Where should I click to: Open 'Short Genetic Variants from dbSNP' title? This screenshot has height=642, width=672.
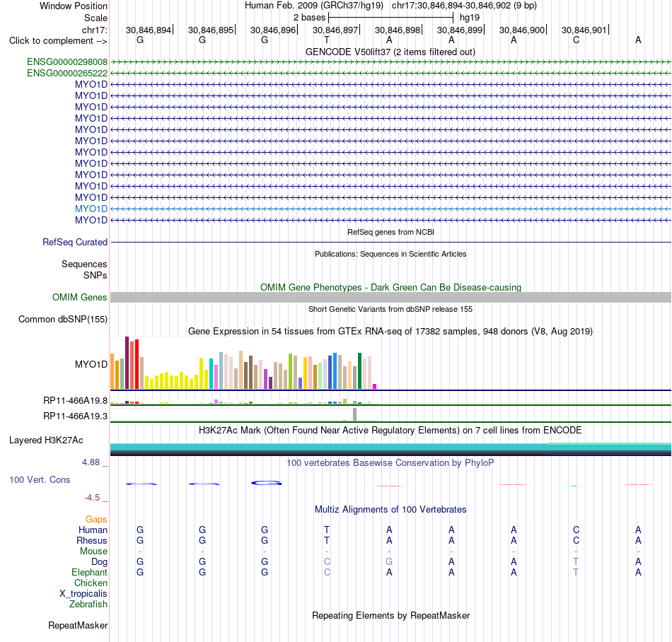pyautogui.click(x=390, y=309)
